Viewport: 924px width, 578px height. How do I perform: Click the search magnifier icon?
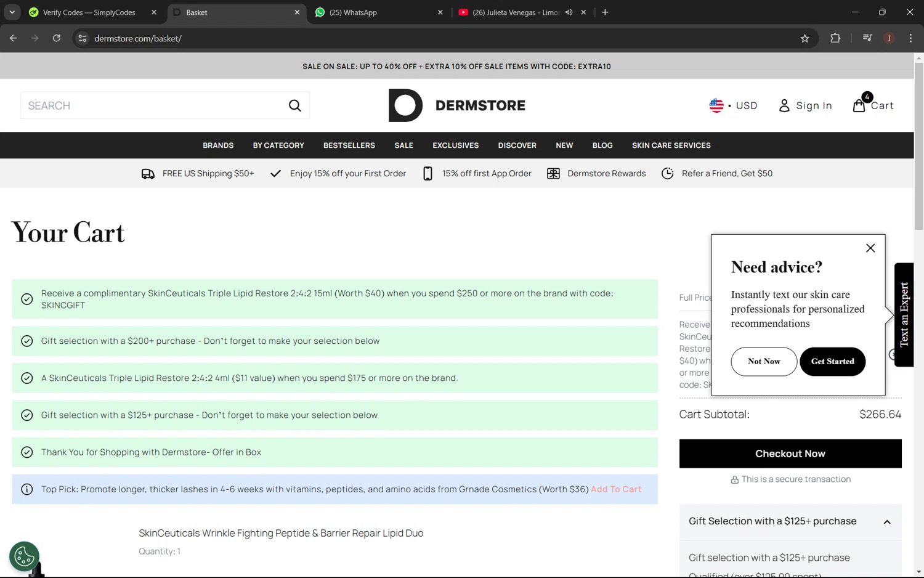pos(295,105)
